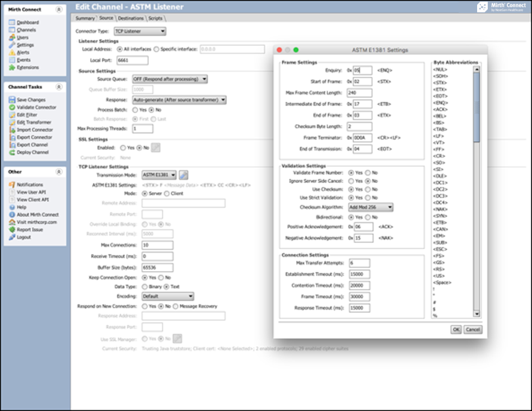The width and height of the screenshot is (532, 411).
Task: Click the Validate Connector icon
Action: click(12, 108)
